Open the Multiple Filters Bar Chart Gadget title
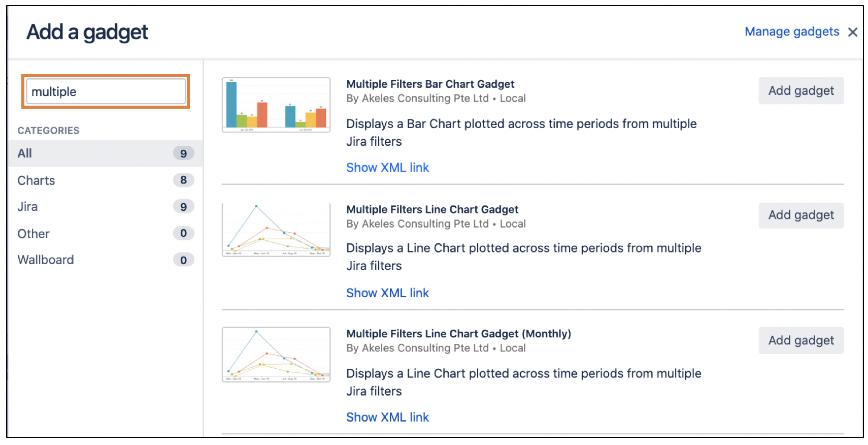The height and width of the screenshot is (445, 868). (x=430, y=84)
